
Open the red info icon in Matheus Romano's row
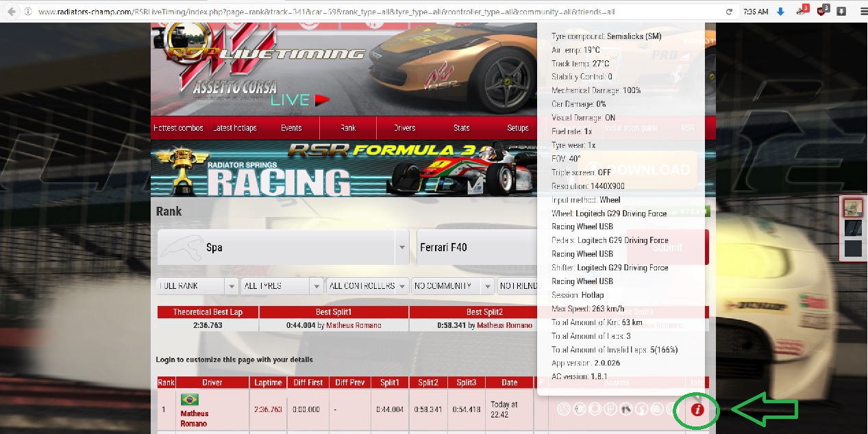[697, 409]
